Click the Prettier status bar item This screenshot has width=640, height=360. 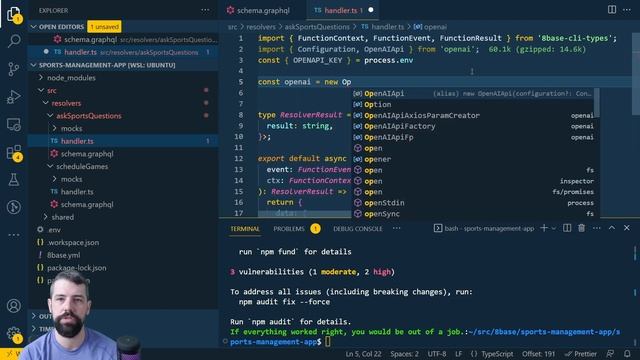coord(580,354)
